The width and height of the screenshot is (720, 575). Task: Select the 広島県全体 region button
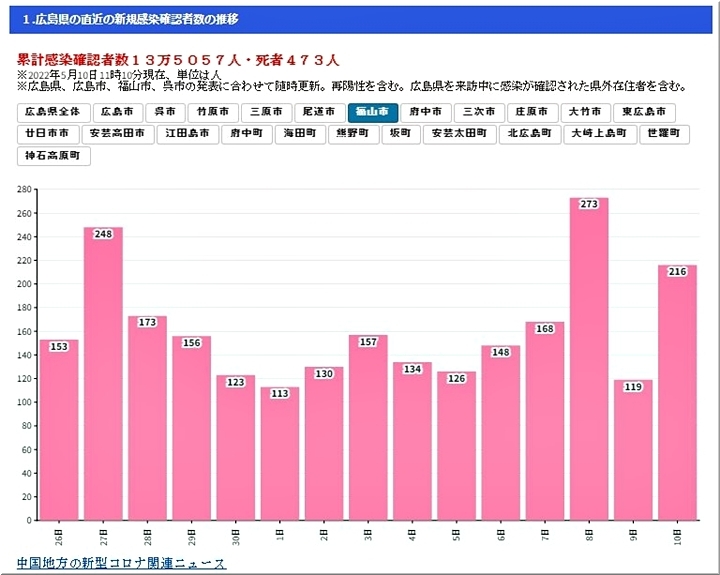(x=53, y=112)
